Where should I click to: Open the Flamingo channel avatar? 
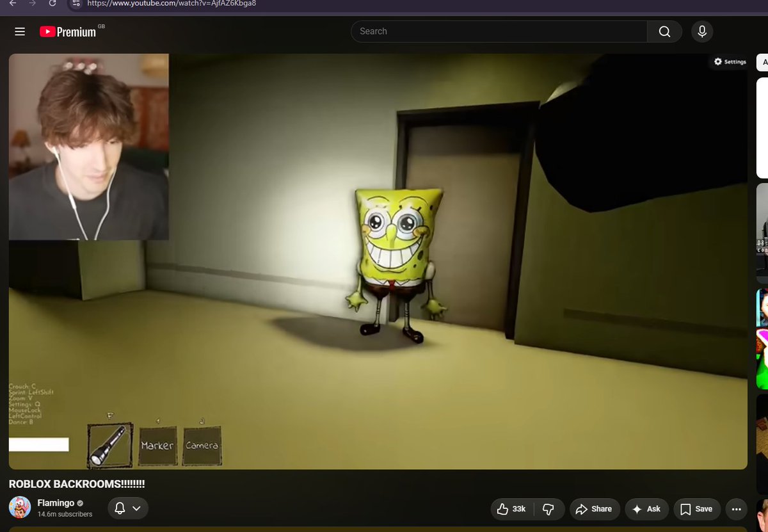(20, 507)
